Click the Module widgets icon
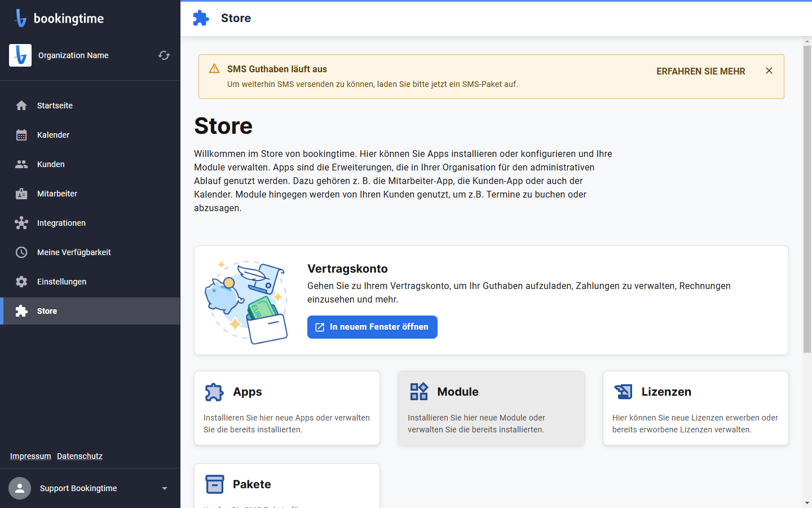This screenshot has width=812, height=508. click(x=419, y=391)
